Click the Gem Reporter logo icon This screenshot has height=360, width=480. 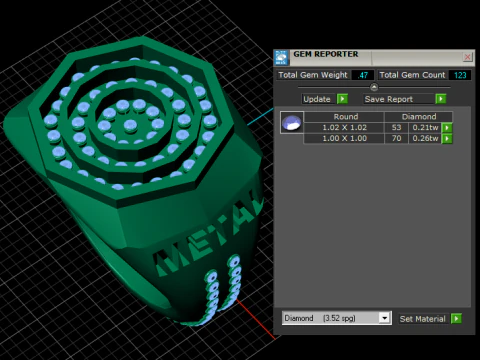coord(281,58)
